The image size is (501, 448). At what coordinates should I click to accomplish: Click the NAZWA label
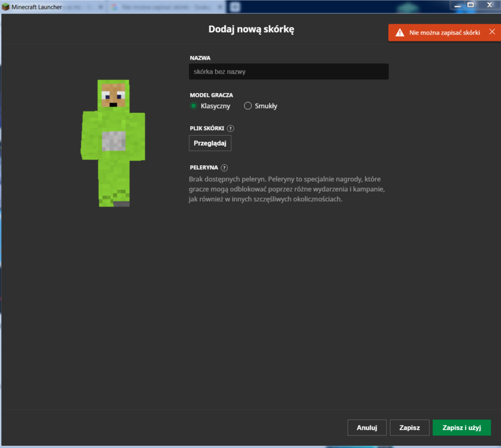pos(200,58)
